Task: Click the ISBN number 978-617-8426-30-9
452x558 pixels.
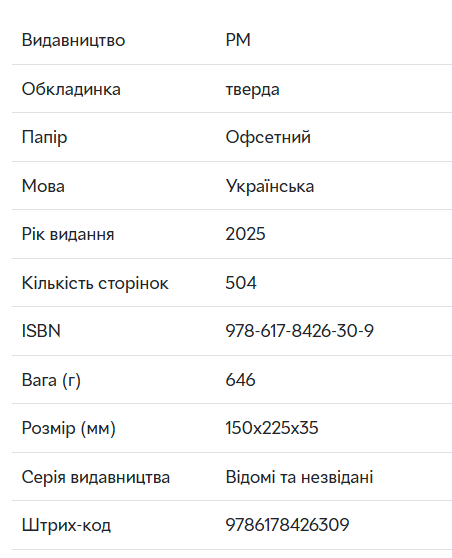Action: pos(300,331)
